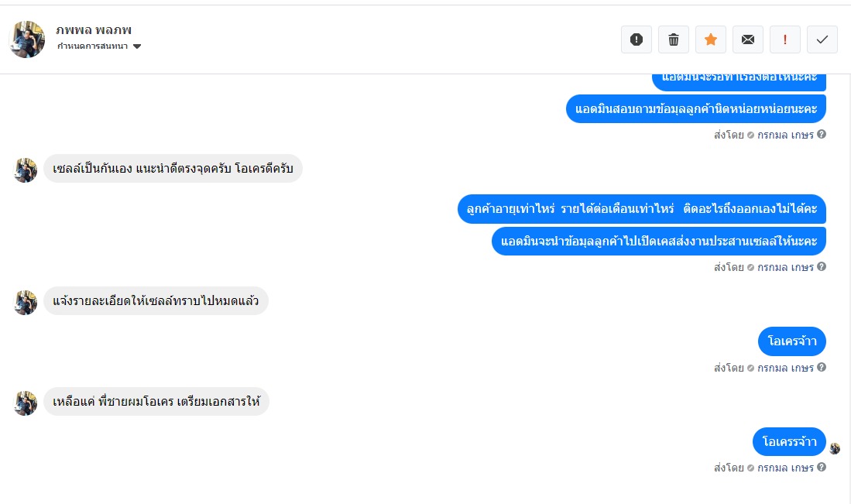851x504 pixels.
Task: Click the dropdown arrow beside กำหนดการสนทนา
Action: point(137,46)
